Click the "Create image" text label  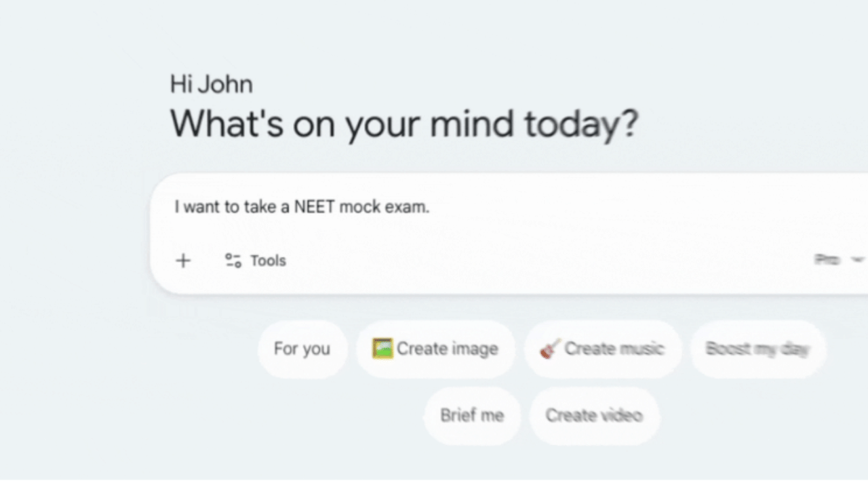(447, 349)
